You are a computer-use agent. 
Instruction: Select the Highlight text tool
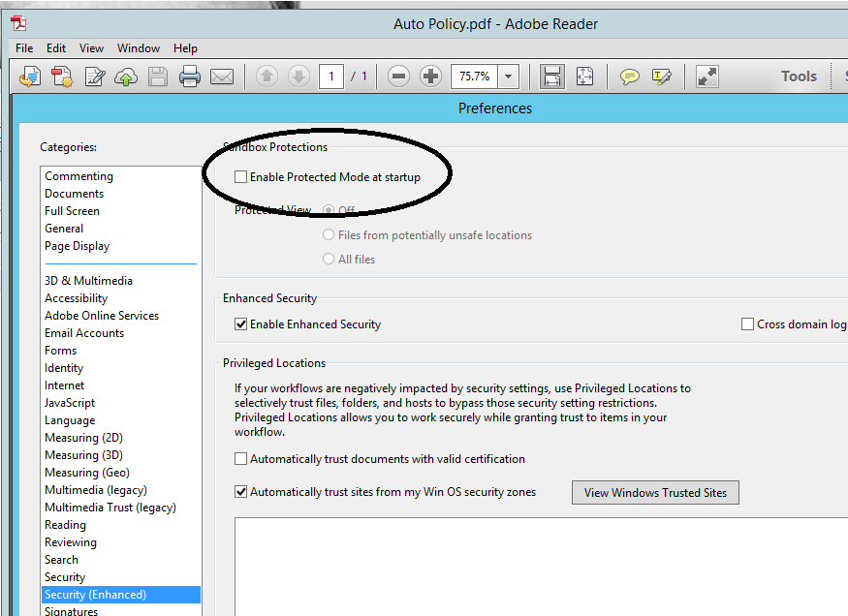pyautogui.click(x=662, y=77)
